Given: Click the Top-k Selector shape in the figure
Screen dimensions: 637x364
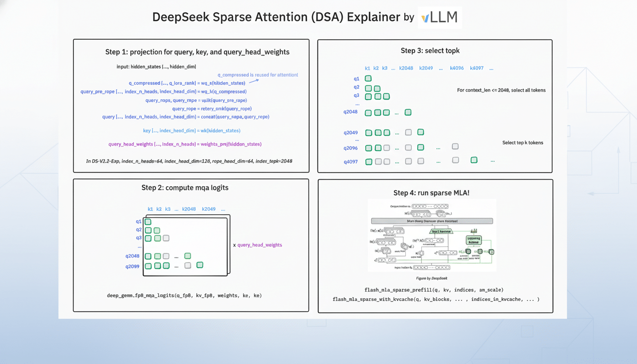Looking at the screenshot, I should pos(441,231).
